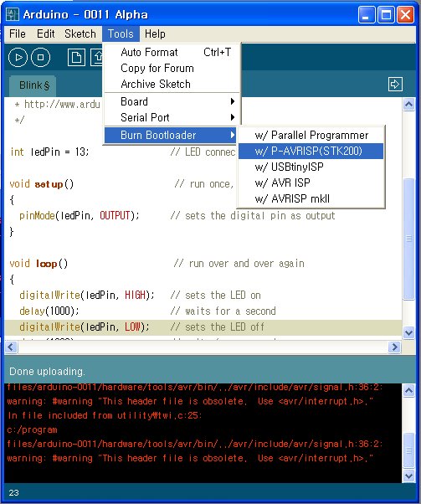This screenshot has height=504, width=421.
Task: Close the open Tools menu
Action: click(x=121, y=33)
